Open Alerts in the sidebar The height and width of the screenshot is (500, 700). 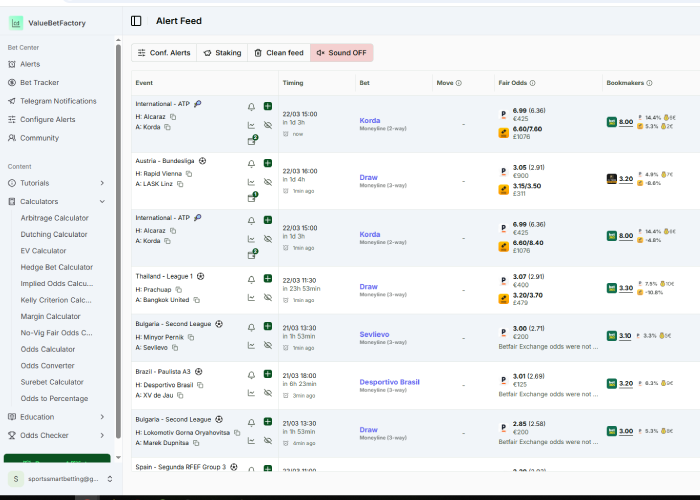(30, 64)
